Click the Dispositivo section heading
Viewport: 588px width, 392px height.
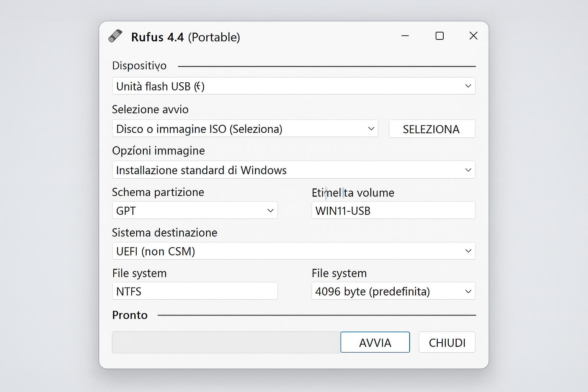click(139, 66)
